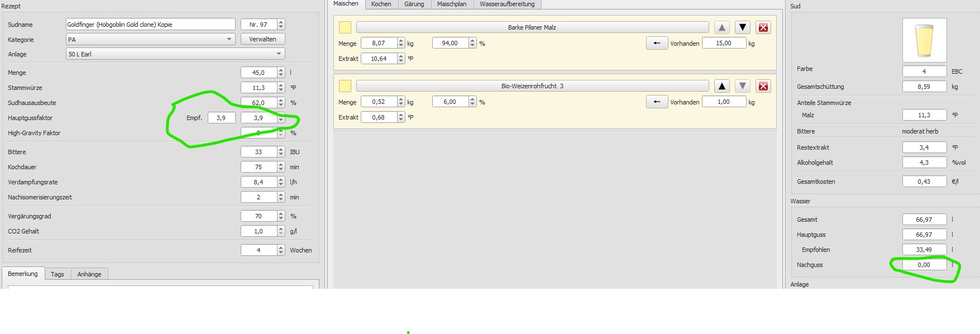The width and height of the screenshot is (980, 334).
Task: Delete the Barke Pilsner Malz entry
Action: (x=763, y=27)
